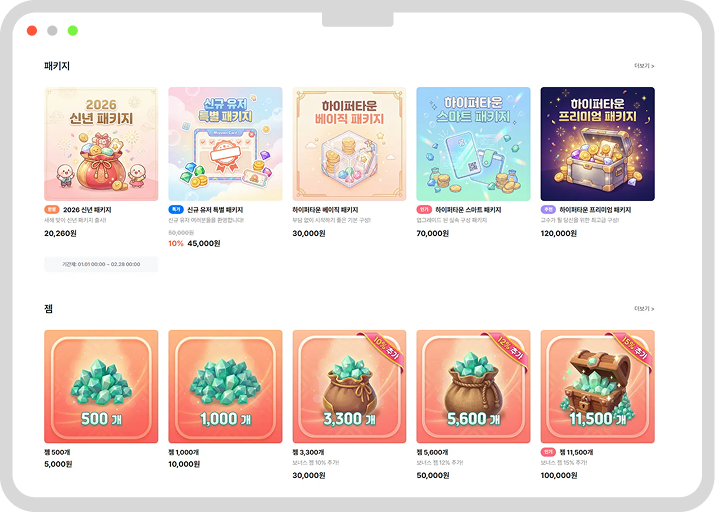Select the 1,000개 gem pile icon
This screenshot has width=715, height=512.
tap(225, 386)
